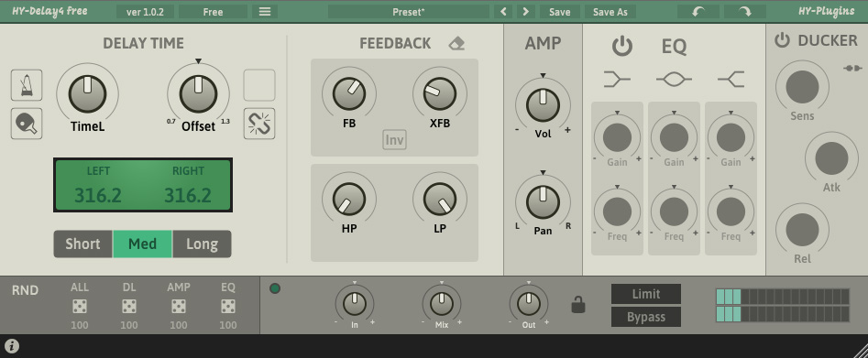Click Save As button
The image size is (868, 358).
pos(610,12)
